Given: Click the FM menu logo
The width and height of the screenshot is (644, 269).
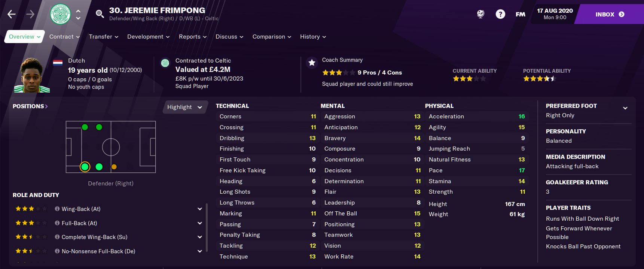Looking at the screenshot, I should (520, 14).
